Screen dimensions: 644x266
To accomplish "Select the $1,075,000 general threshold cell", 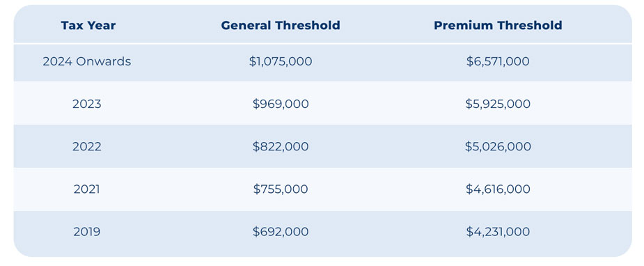I will point(281,61).
